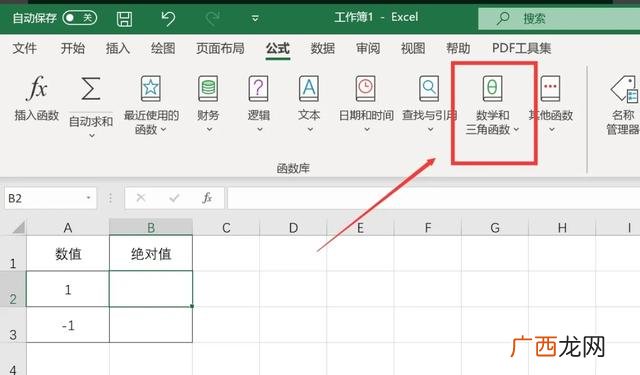Open the 文件 (File) tab

click(24, 48)
